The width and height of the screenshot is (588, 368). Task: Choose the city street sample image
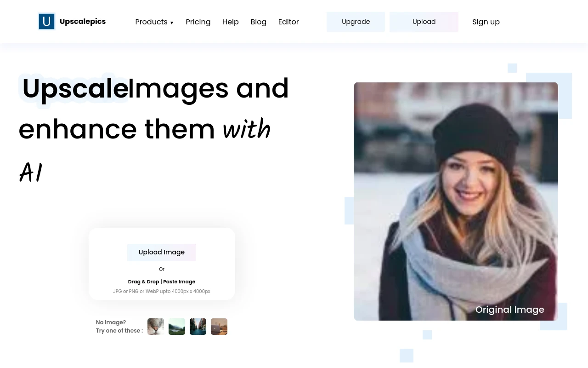(198, 327)
